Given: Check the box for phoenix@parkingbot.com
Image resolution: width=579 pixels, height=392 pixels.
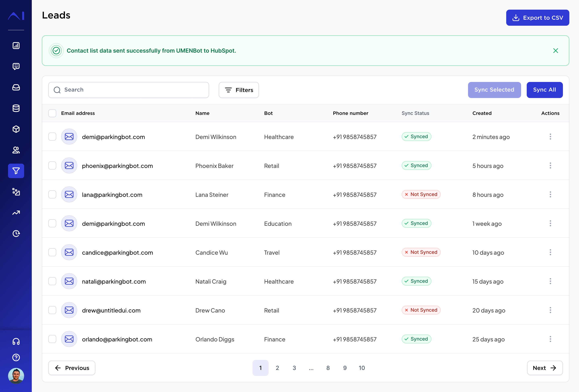Looking at the screenshot, I should [52, 165].
